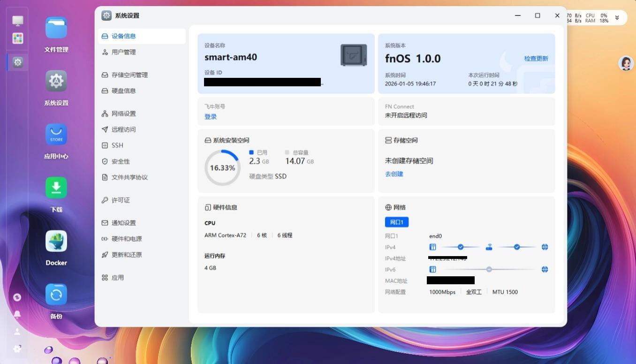
Task: Open the Backup app from the dock
Action: 56,294
